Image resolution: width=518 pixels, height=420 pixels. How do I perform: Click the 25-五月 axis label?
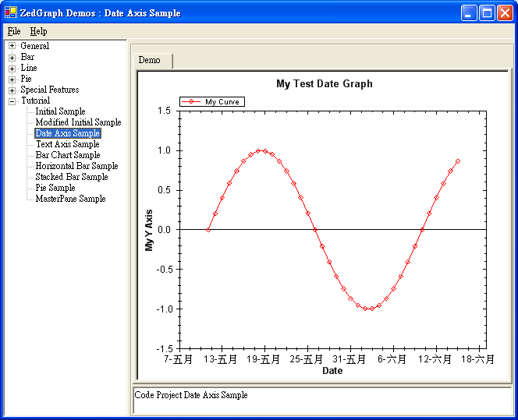[307, 359]
